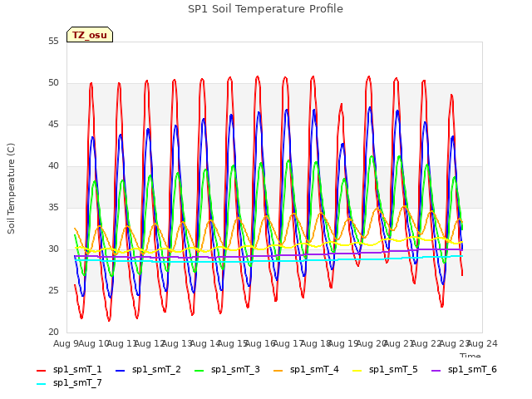Toggle sp1_smT_6 legend entry

tap(464, 369)
